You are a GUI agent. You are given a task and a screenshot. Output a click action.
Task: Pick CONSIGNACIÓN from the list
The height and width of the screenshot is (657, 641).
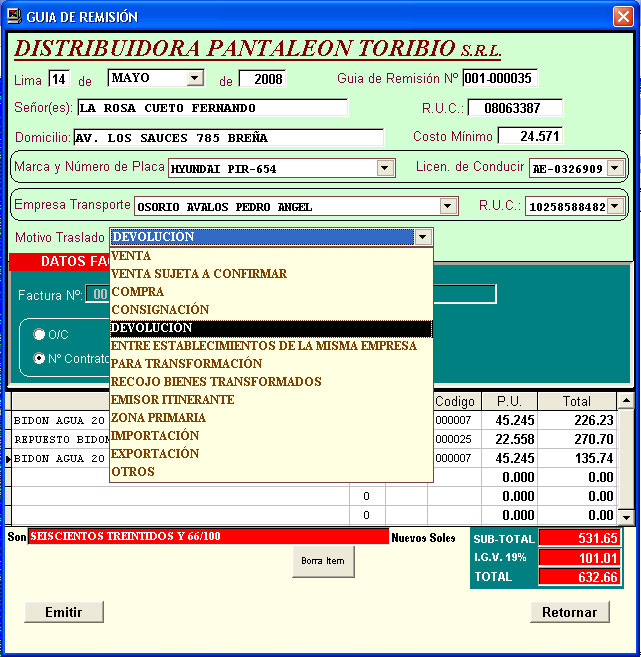coord(160,310)
